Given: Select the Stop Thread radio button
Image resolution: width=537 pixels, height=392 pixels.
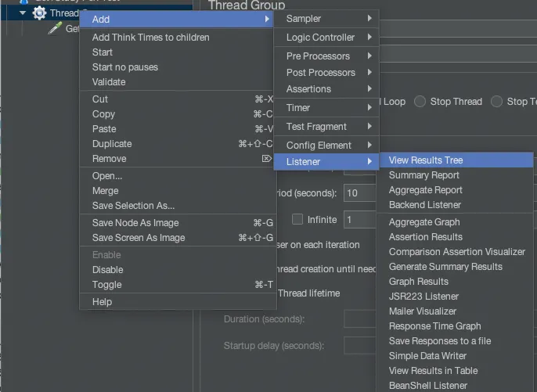Looking at the screenshot, I should pos(420,102).
